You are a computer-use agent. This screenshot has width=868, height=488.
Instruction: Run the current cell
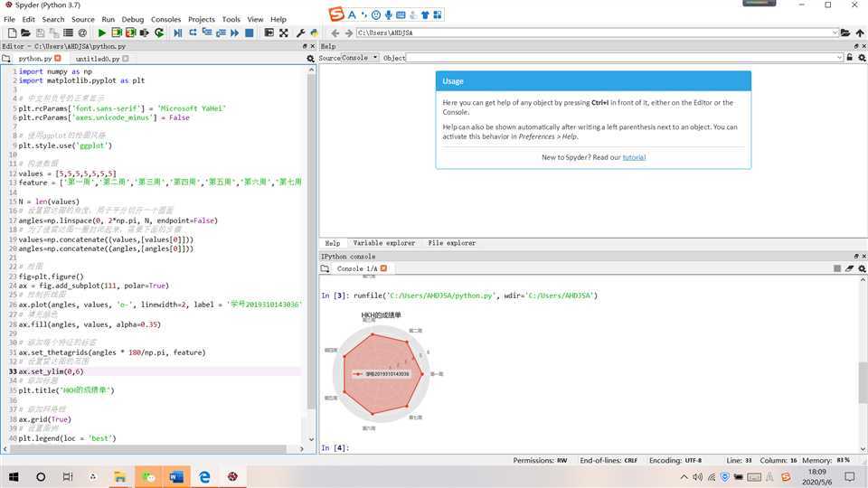(117, 33)
